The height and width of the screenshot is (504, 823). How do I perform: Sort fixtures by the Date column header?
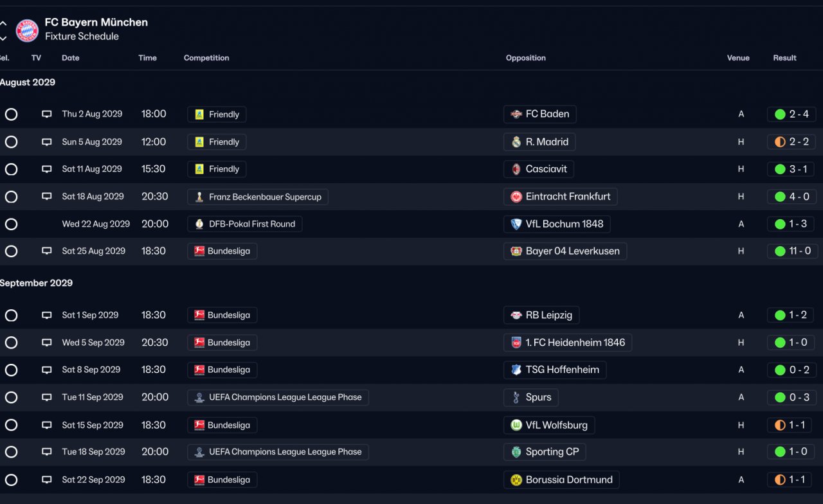point(71,58)
